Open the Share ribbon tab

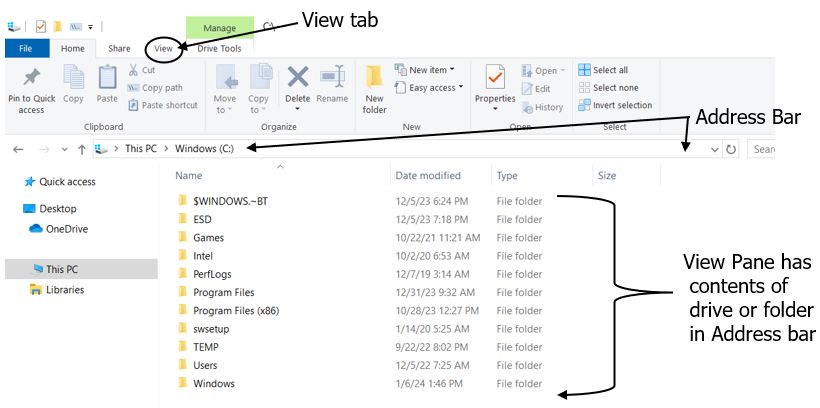(x=119, y=48)
